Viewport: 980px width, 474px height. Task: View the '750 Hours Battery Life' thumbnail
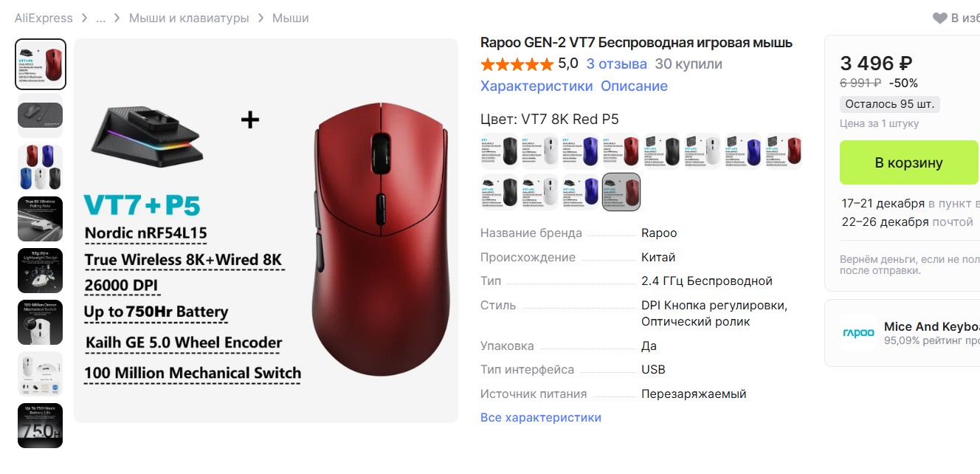[41, 426]
